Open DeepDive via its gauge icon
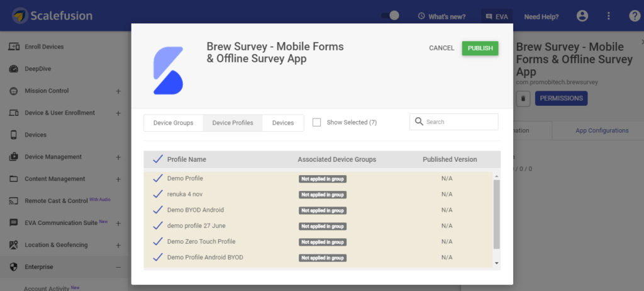Screen dimensions: 644x291 point(14,69)
